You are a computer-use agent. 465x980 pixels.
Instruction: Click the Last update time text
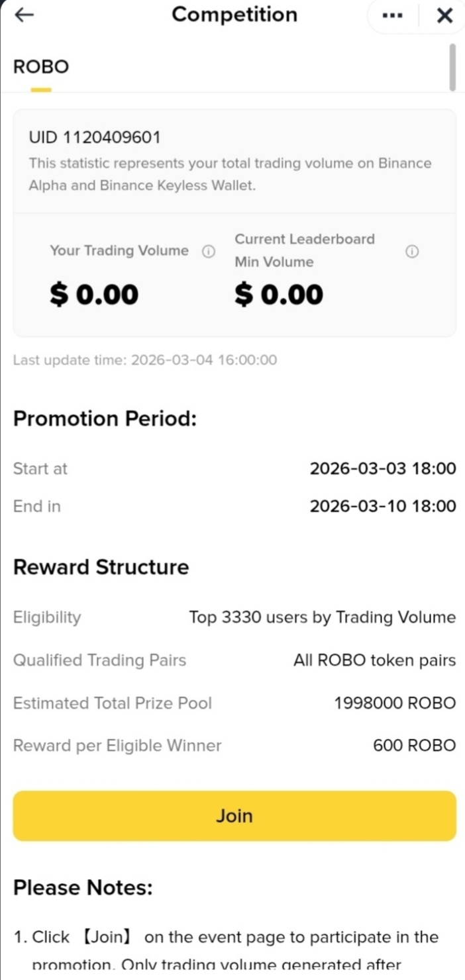pos(145,360)
